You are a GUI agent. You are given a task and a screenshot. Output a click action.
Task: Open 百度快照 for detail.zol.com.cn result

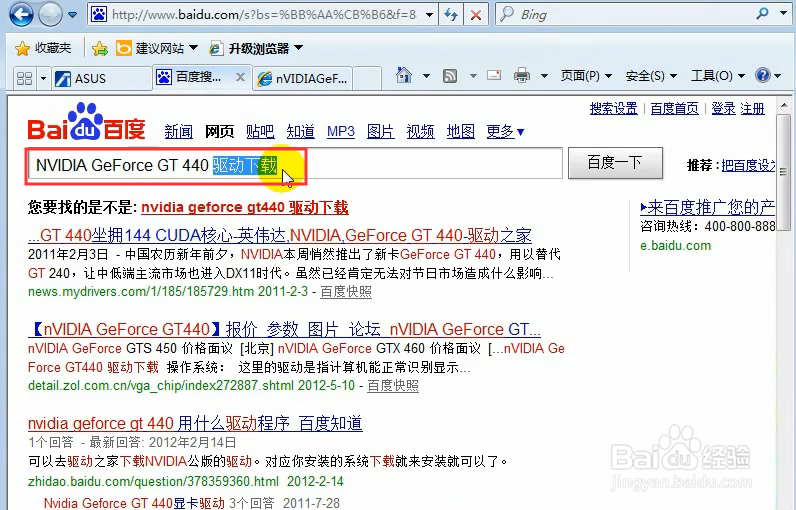point(393,386)
